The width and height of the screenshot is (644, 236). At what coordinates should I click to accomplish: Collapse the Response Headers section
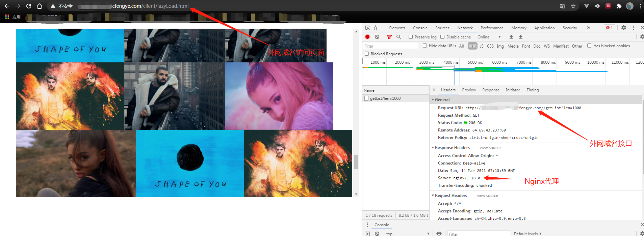point(433,147)
